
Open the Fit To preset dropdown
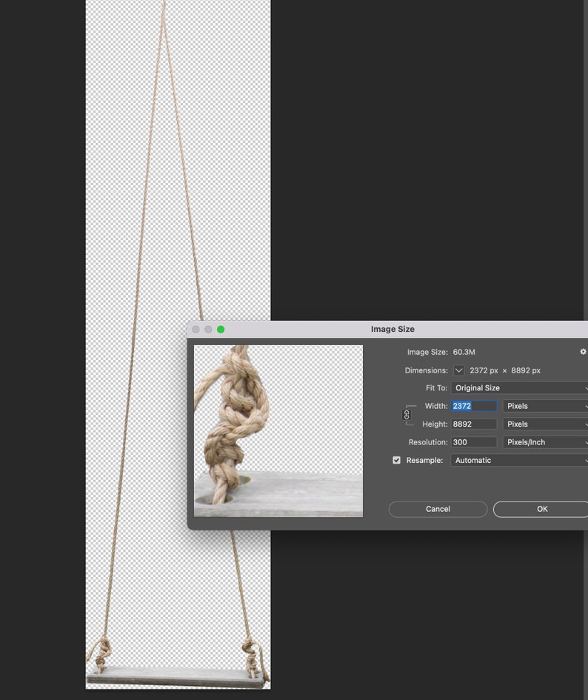[x=519, y=388]
